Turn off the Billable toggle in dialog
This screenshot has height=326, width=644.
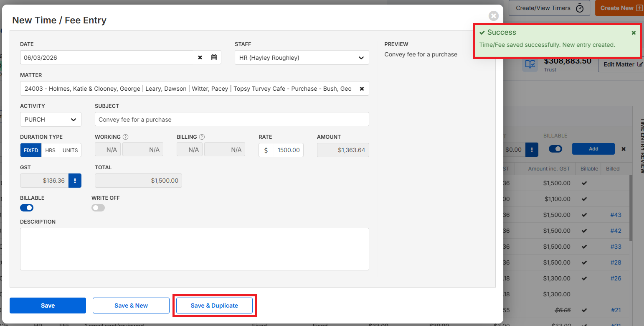pyautogui.click(x=27, y=208)
